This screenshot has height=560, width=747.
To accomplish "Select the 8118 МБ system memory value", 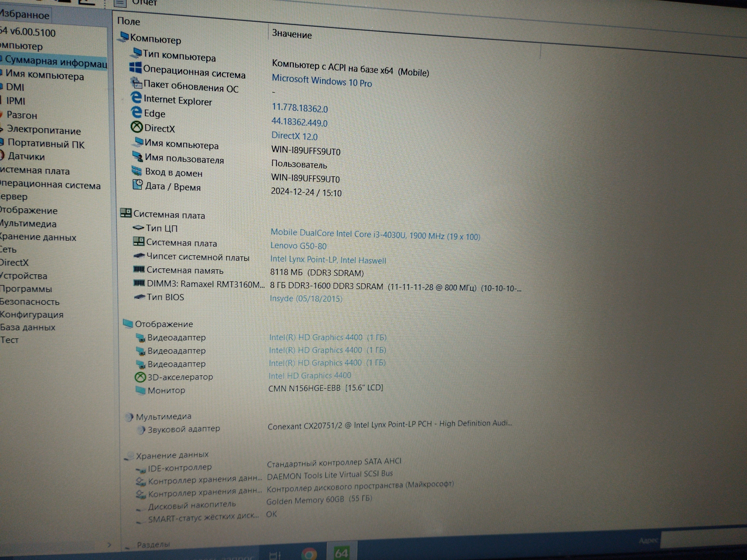I will click(x=317, y=273).
